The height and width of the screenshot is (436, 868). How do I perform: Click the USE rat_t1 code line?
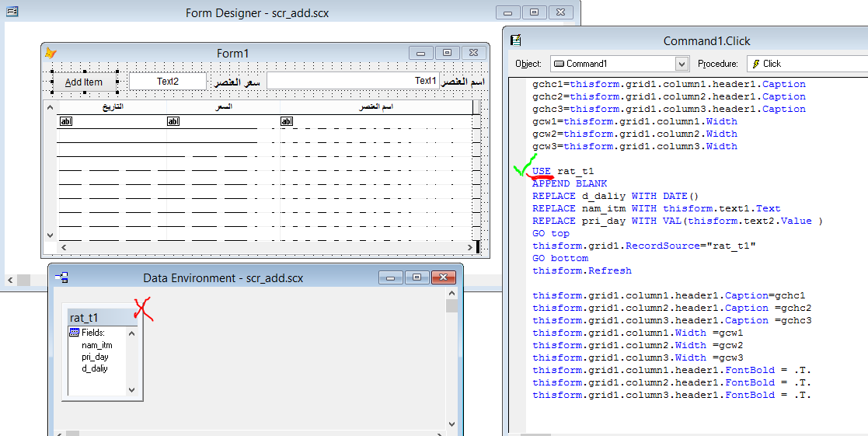tap(563, 171)
